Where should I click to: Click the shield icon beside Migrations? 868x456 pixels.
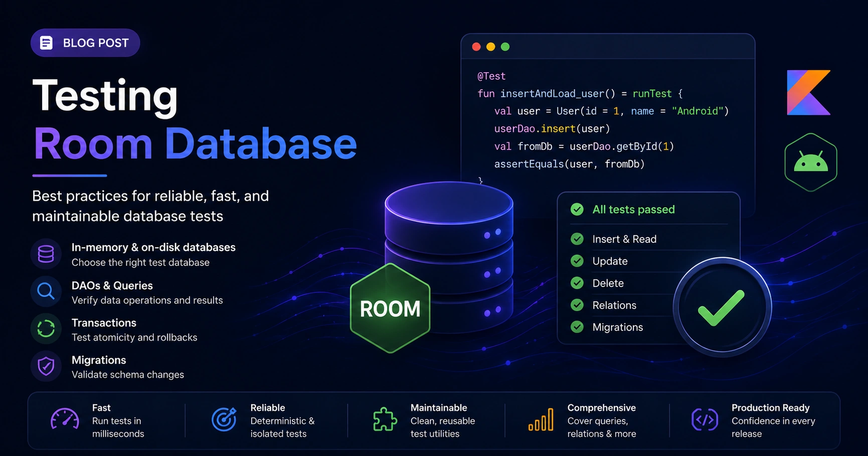point(46,366)
